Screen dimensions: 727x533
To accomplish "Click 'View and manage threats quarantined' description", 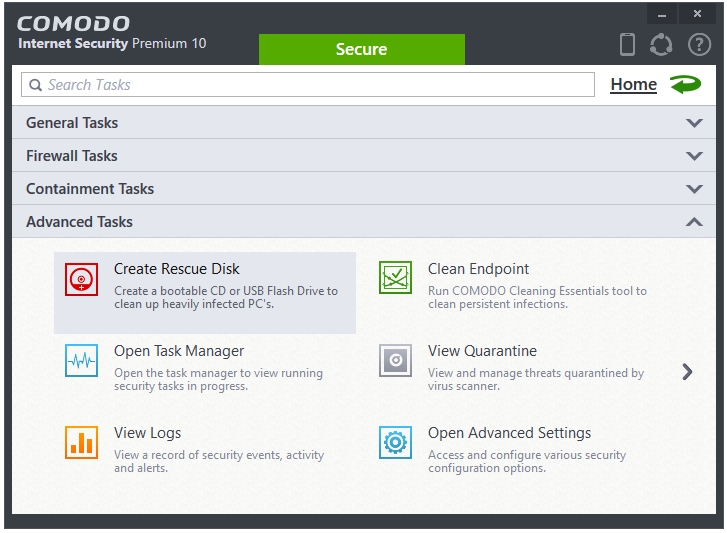I will (536, 379).
